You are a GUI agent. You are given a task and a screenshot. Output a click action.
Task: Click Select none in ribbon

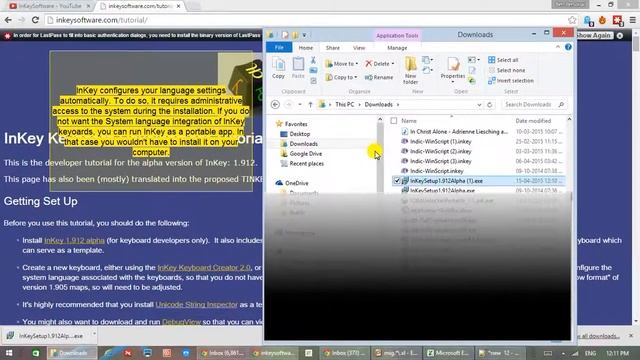point(507,70)
